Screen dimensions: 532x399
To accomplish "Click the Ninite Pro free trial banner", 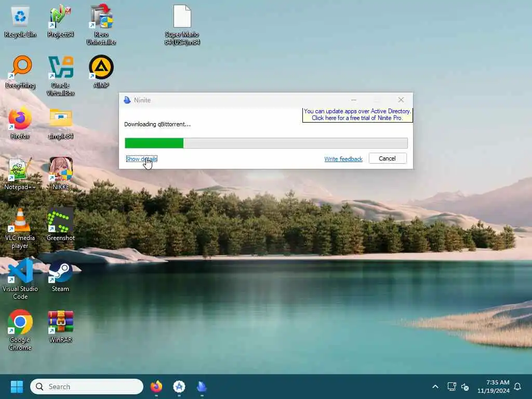I will [357, 115].
